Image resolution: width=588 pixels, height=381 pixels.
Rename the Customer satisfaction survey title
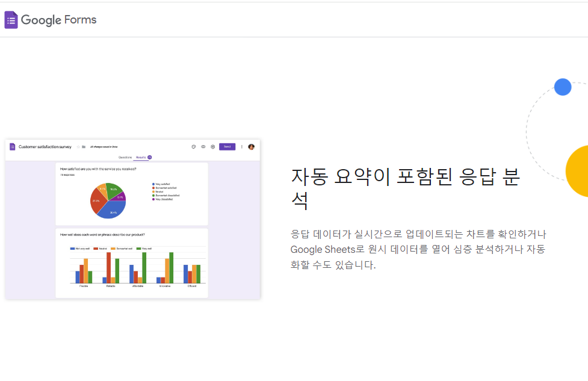click(x=45, y=146)
